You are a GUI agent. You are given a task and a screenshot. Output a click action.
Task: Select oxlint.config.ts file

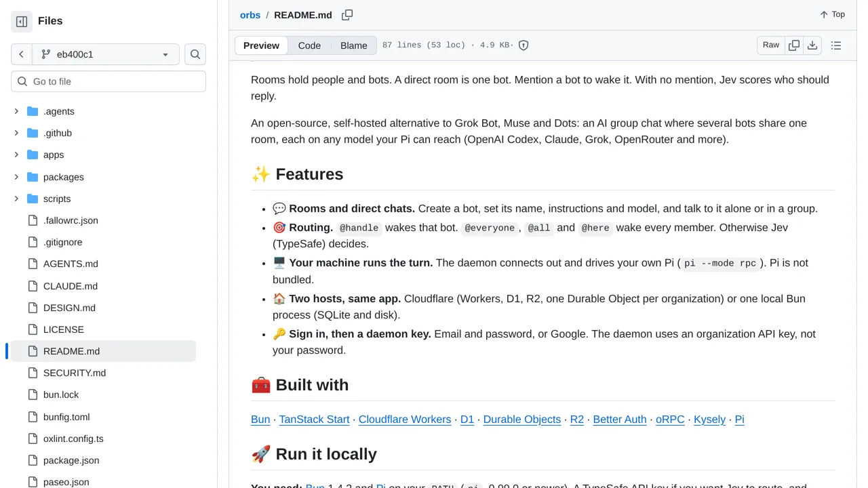click(x=73, y=439)
